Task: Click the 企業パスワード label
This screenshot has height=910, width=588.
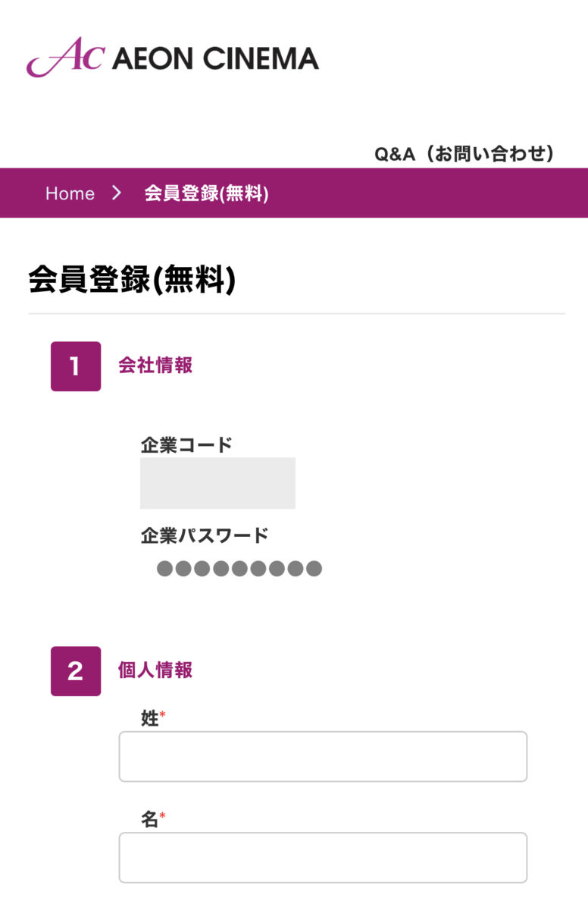Action: [x=205, y=536]
